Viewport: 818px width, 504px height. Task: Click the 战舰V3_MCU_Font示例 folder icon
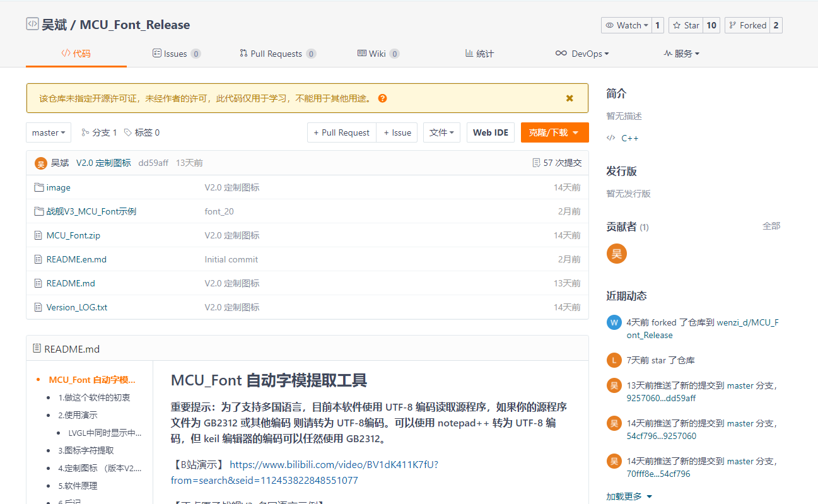tap(38, 211)
